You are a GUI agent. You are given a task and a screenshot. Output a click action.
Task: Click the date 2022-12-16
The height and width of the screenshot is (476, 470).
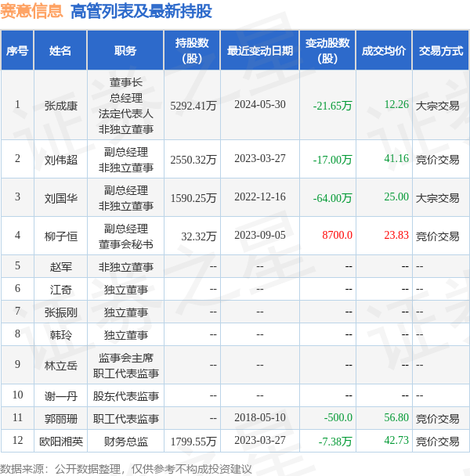pos(260,197)
